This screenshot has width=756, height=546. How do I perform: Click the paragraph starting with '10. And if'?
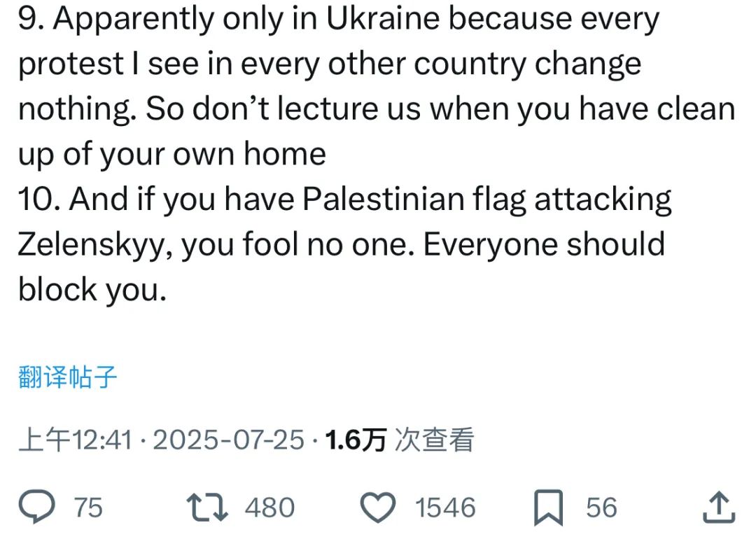pos(344,244)
